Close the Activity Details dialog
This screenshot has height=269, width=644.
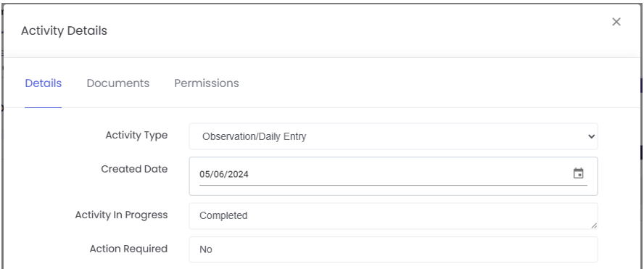pyautogui.click(x=616, y=22)
